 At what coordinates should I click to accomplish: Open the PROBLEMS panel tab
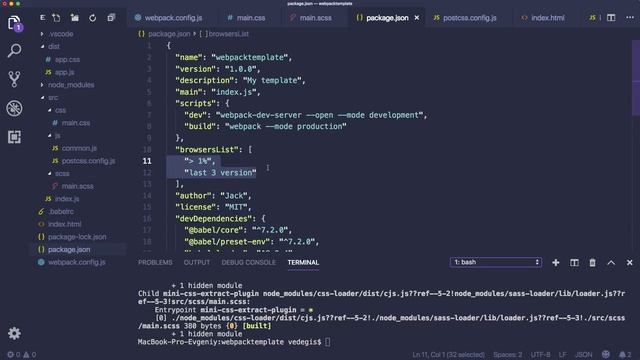coord(155,262)
